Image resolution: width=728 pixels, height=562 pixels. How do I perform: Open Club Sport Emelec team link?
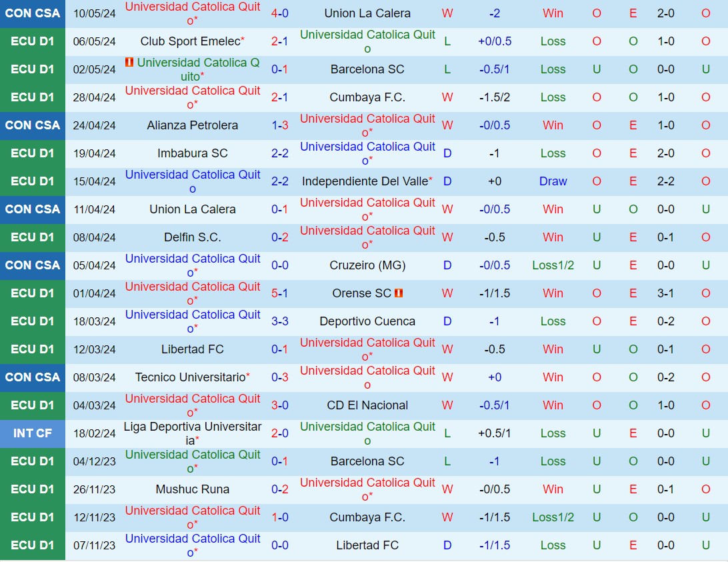click(x=191, y=41)
